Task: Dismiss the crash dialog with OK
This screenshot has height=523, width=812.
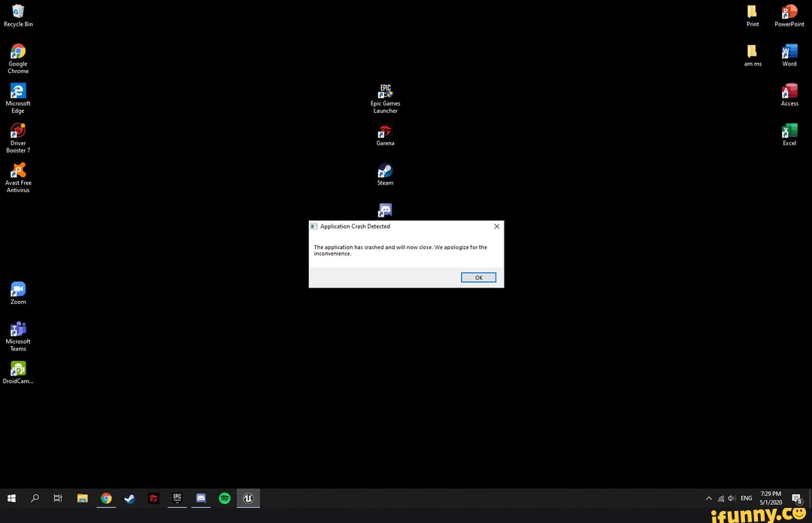Action: click(478, 277)
